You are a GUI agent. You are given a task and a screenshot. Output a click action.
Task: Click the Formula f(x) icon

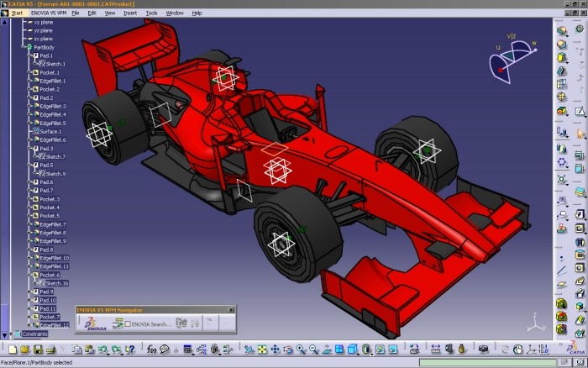[152, 349]
